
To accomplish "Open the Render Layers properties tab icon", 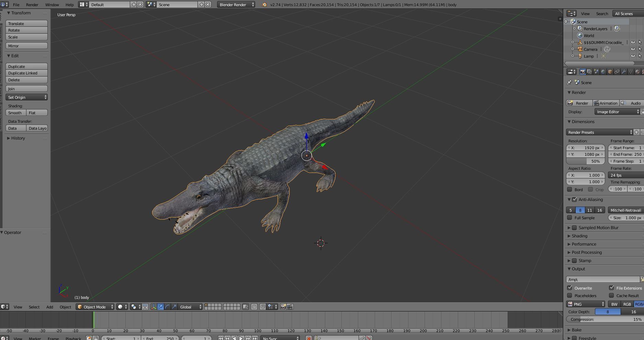I will pos(589,72).
